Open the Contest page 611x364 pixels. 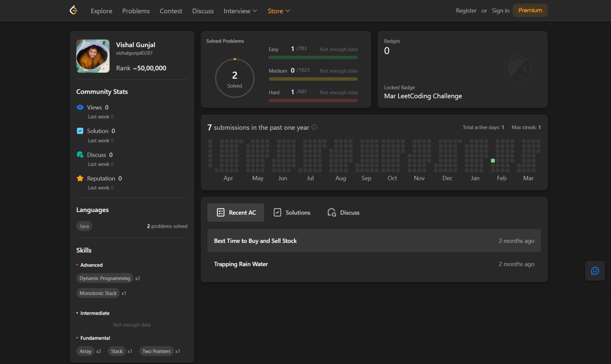171,11
